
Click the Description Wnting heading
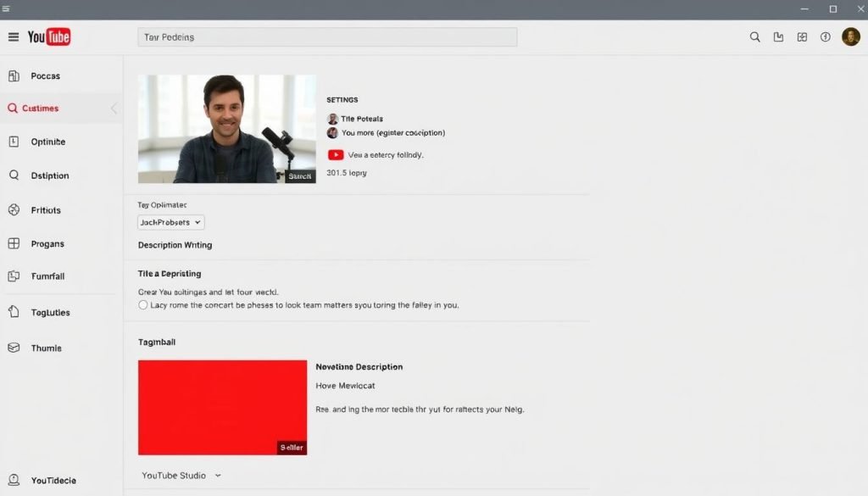175,245
